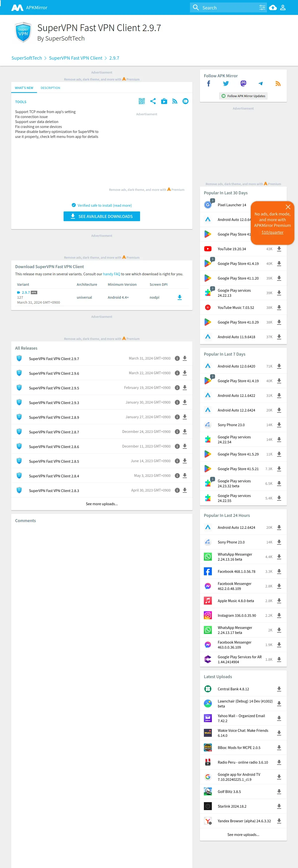Viewport: 298px width, 868px height.
Task: Click the upload APK cloud icon
Action: (x=273, y=7)
